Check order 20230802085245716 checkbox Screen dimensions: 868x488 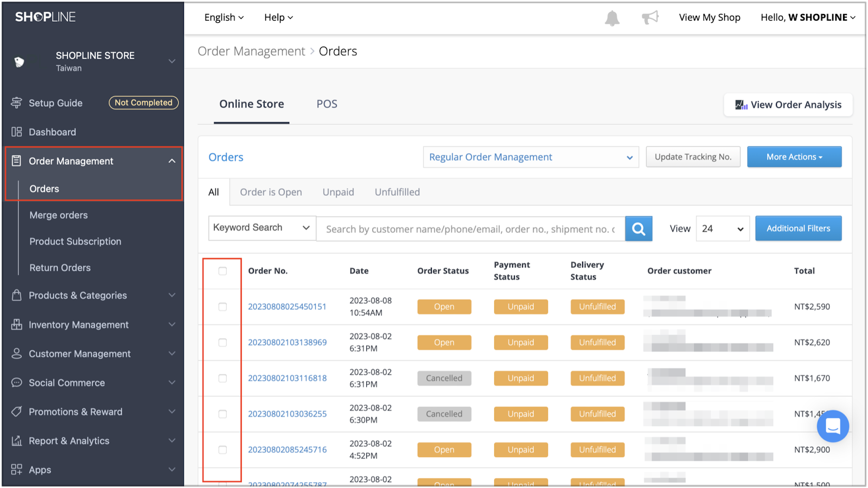point(222,450)
